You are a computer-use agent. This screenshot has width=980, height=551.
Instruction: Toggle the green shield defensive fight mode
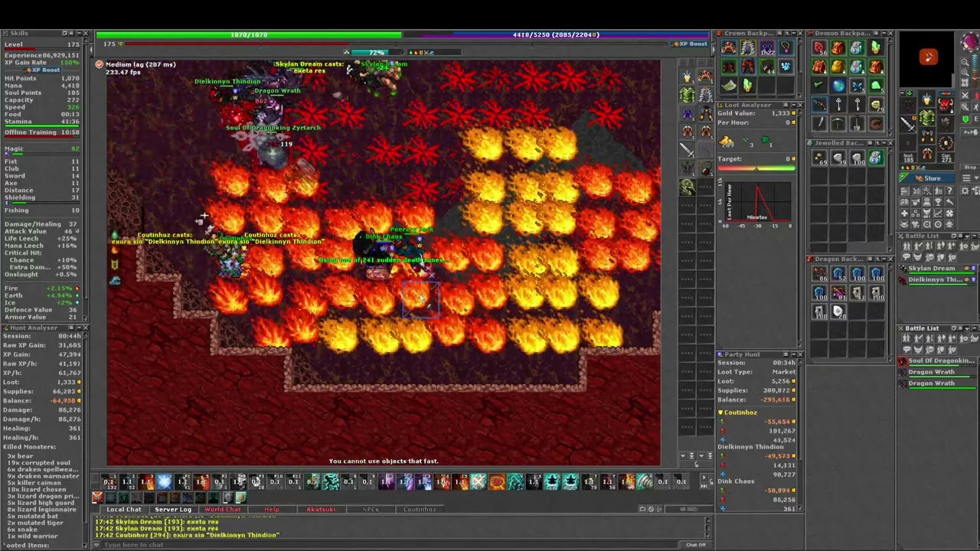click(x=966, y=119)
